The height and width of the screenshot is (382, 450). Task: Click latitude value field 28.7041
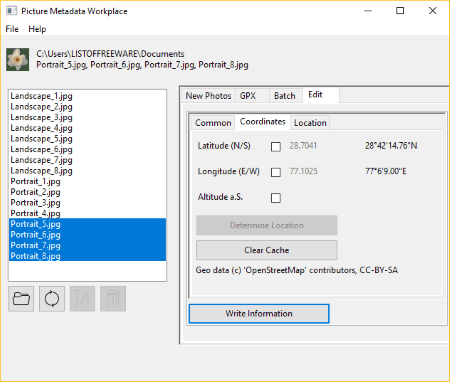303,146
